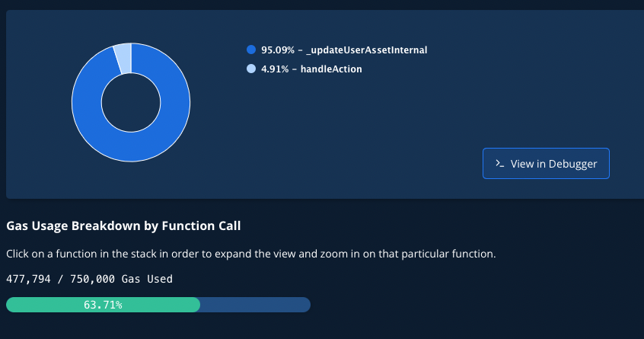Click the 4.91% percentage value in the legend

pos(275,69)
